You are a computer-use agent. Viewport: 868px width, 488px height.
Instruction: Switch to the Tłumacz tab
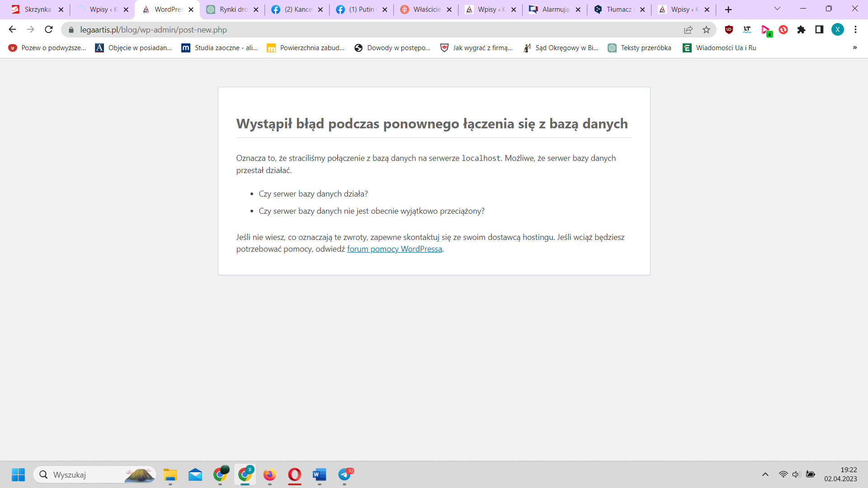(618, 9)
